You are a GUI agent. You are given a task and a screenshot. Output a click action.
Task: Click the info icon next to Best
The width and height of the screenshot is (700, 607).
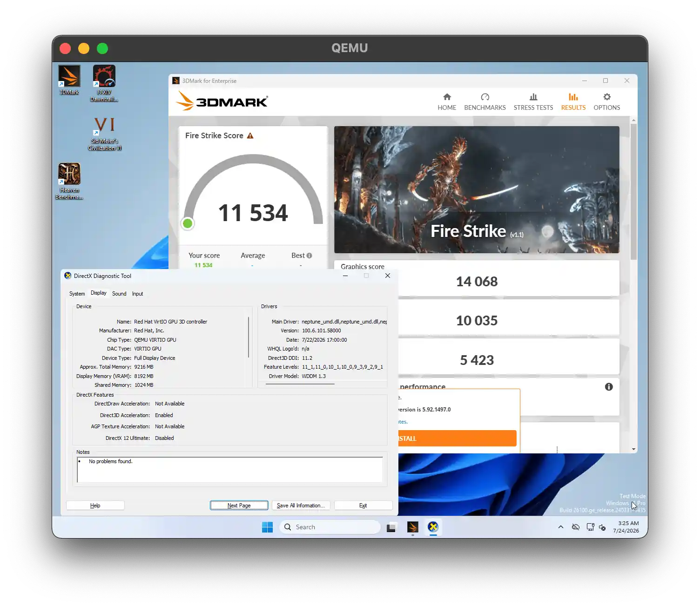pyautogui.click(x=310, y=256)
